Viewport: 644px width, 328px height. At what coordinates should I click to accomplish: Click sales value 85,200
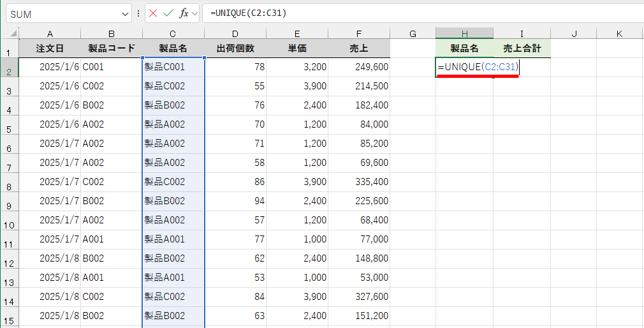point(359,144)
